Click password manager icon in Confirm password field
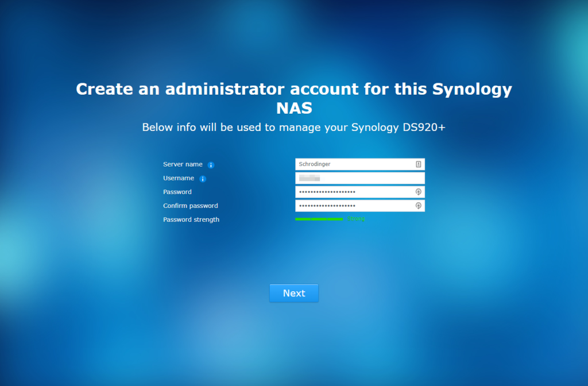588x386 pixels. [419, 206]
